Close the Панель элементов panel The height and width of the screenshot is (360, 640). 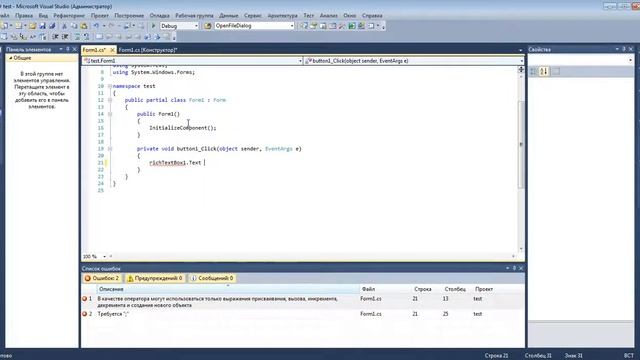(74, 49)
